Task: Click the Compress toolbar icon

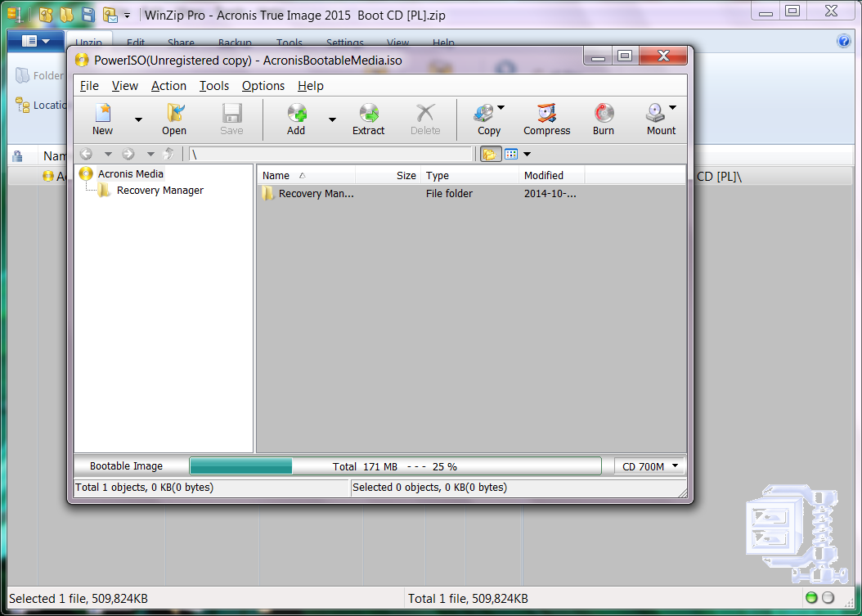Action: [547, 113]
